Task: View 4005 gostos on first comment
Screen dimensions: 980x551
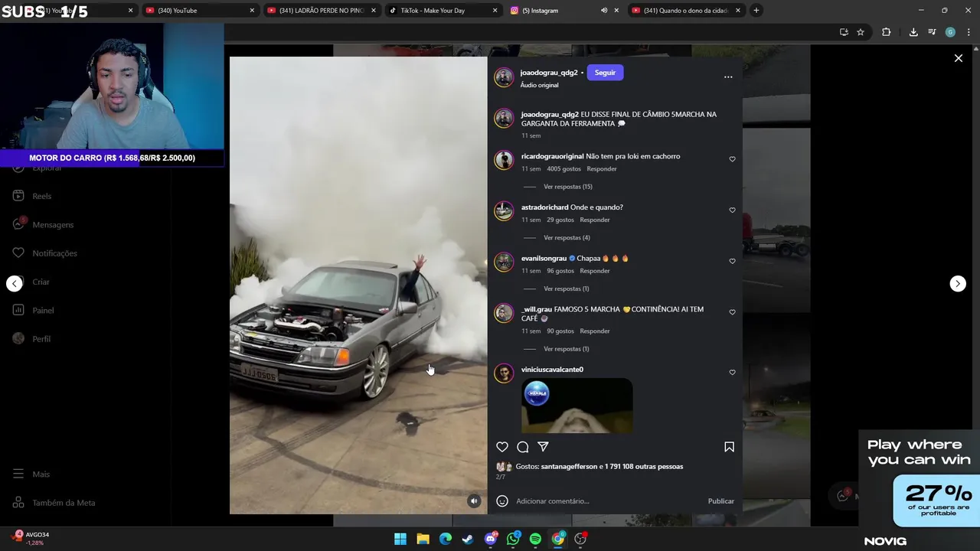Action: [563, 169]
